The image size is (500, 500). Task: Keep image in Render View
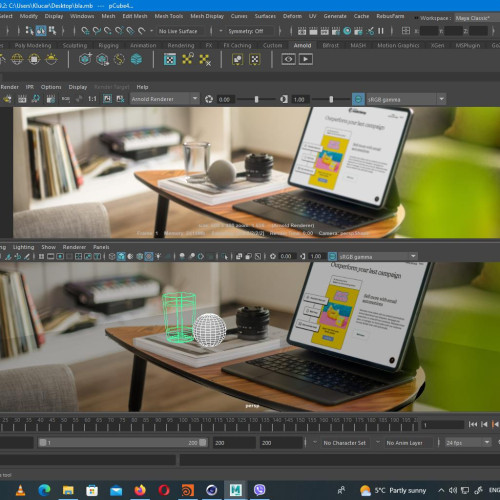(x=107, y=99)
